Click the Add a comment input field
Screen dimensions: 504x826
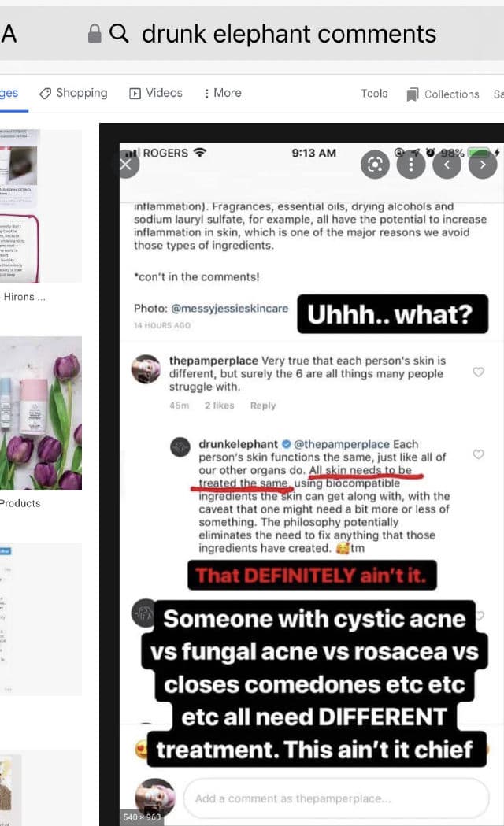[x=336, y=798]
